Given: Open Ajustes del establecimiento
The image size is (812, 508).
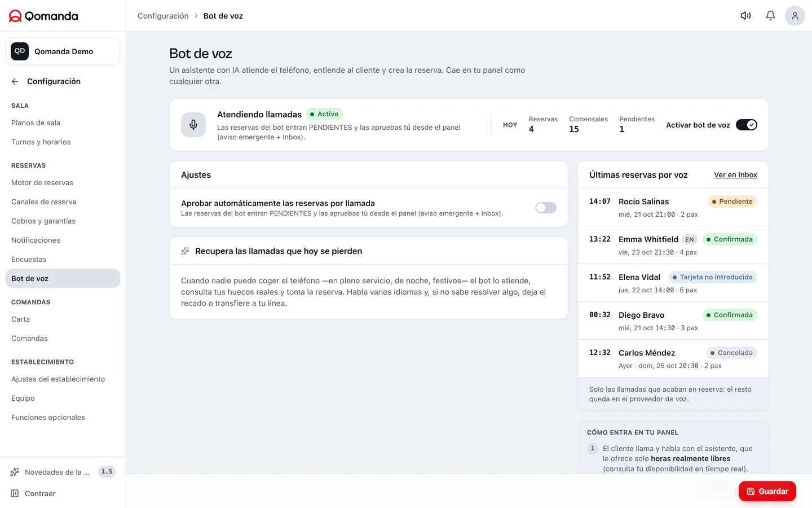Looking at the screenshot, I should pyautogui.click(x=63, y=379).
